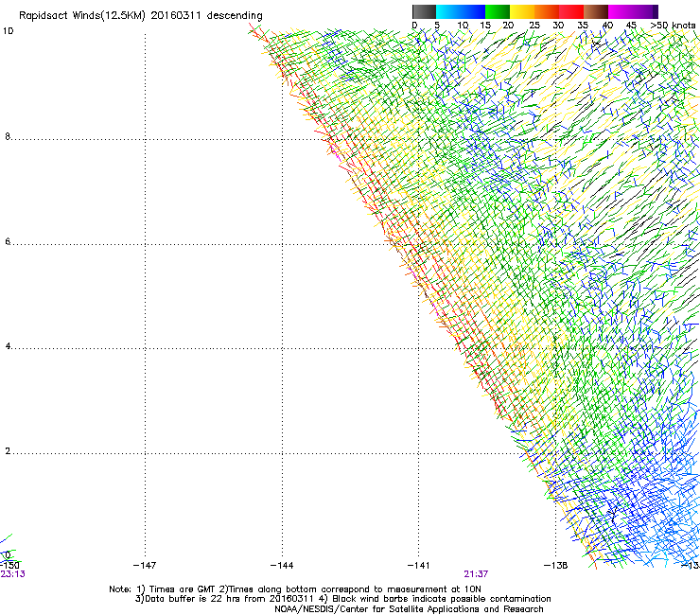Click the legend label '25'
The width and height of the screenshot is (700, 615).
point(534,26)
